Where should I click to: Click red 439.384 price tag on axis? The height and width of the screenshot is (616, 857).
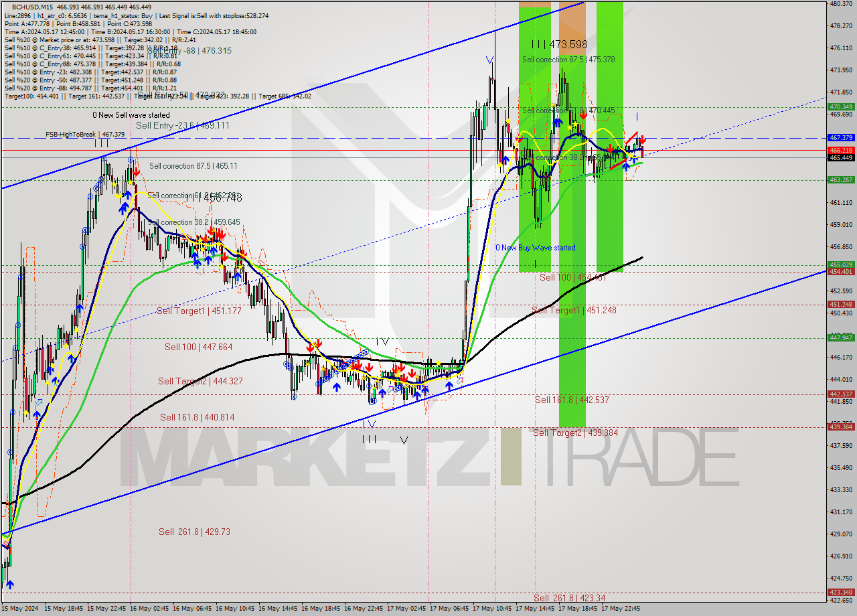(x=841, y=427)
